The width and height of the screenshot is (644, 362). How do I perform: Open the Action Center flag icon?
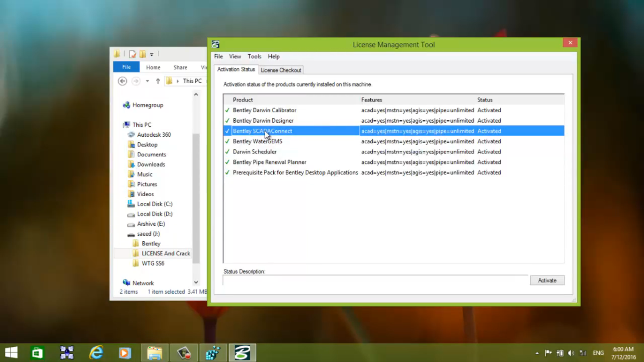click(x=548, y=353)
